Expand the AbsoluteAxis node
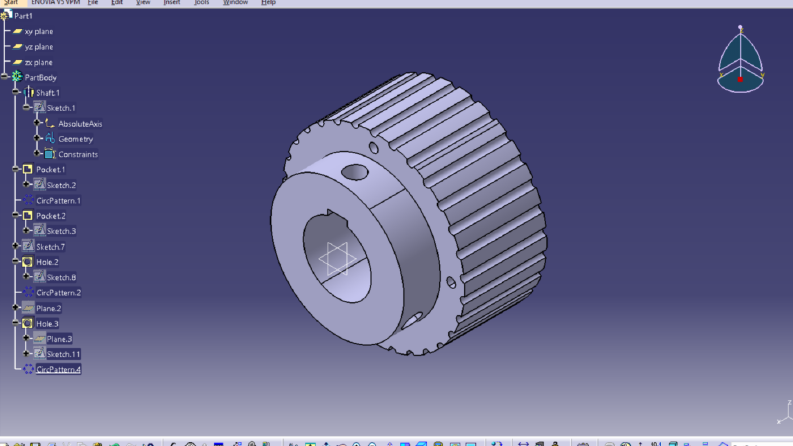 37,123
